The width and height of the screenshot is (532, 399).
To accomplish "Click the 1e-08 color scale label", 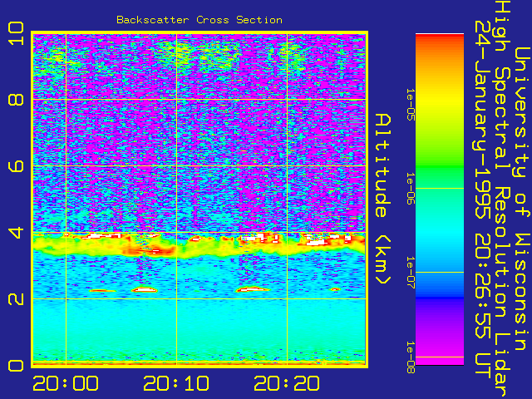I will (x=411, y=357).
